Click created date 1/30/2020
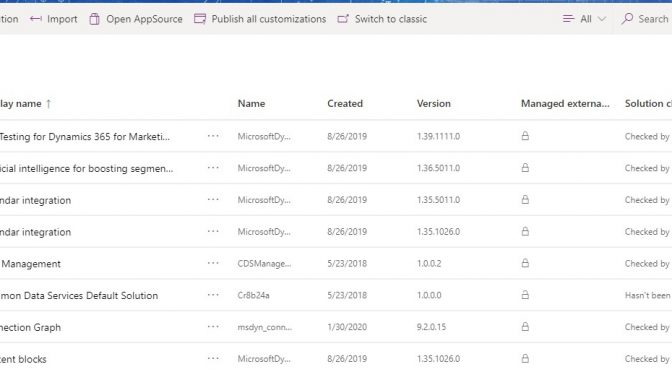The image size is (672, 372). click(x=347, y=327)
